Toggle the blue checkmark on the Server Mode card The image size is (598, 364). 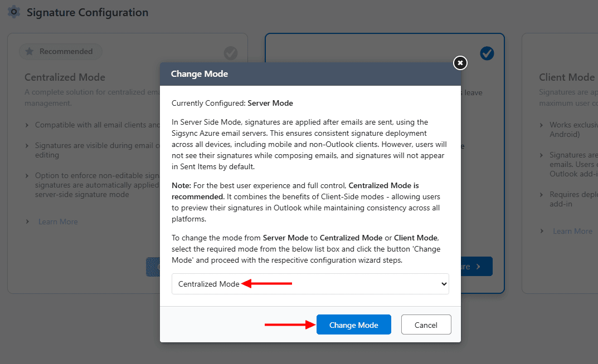[x=487, y=53]
